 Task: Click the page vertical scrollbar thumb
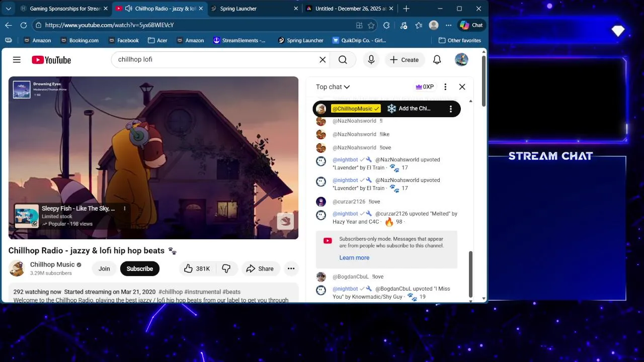pyautogui.click(x=484, y=80)
